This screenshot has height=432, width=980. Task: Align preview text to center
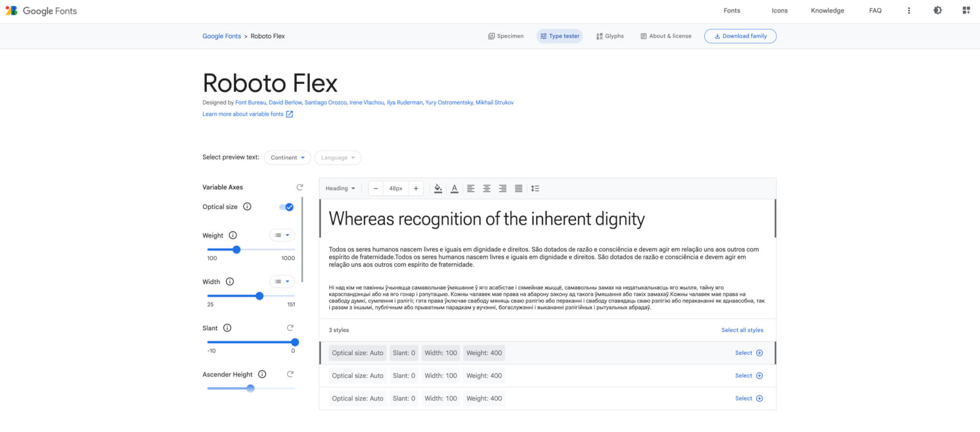coord(487,189)
